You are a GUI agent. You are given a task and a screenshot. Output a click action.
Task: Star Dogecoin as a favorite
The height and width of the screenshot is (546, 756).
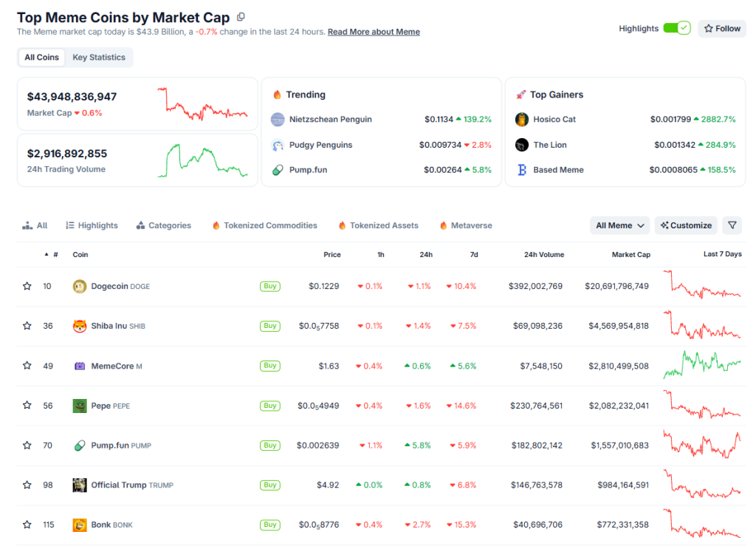pyautogui.click(x=27, y=286)
